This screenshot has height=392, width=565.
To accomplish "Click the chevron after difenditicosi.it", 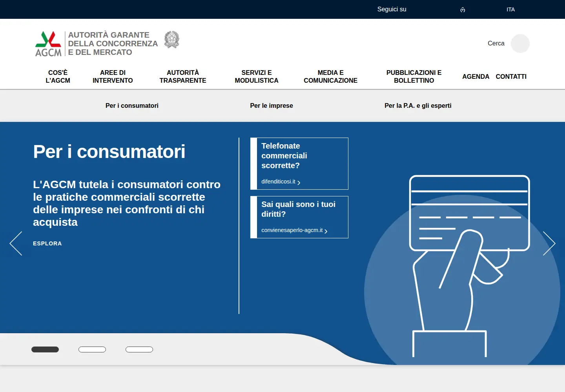I will pos(299,183).
